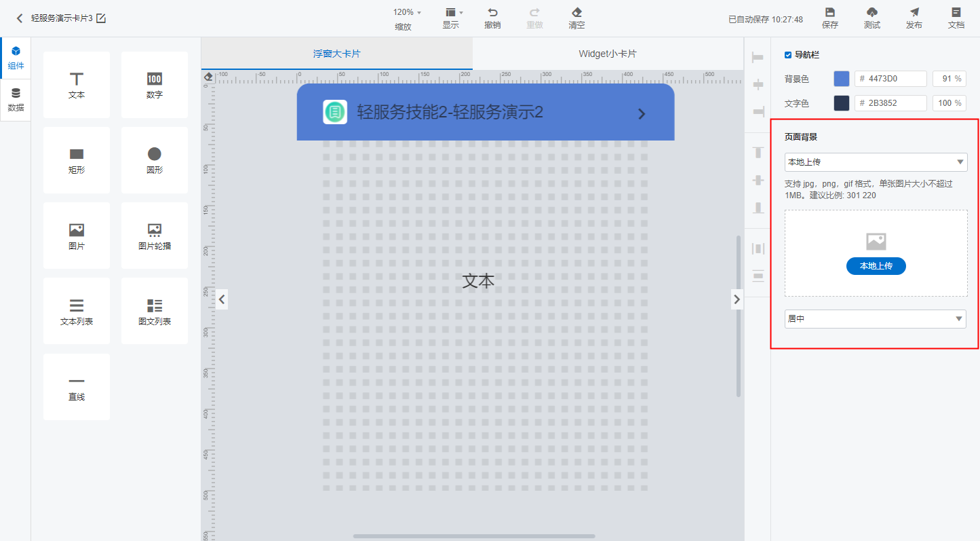The width and height of the screenshot is (980, 541).
Task: Publish the card with 发布
Action: pyautogui.click(x=914, y=18)
